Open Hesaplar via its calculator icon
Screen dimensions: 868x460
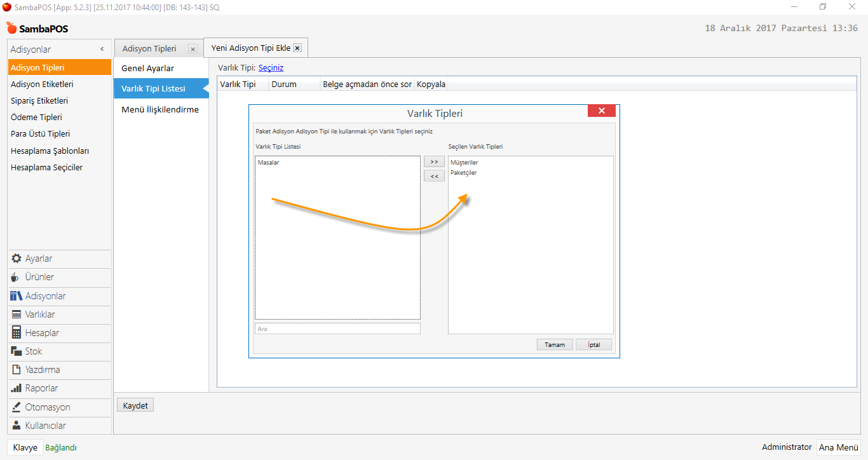click(17, 333)
